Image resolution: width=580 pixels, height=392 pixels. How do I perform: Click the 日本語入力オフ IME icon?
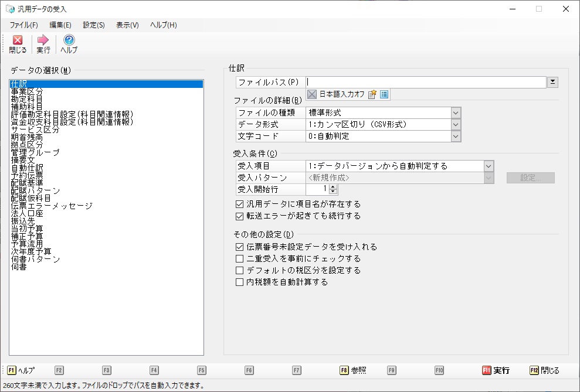click(313, 94)
